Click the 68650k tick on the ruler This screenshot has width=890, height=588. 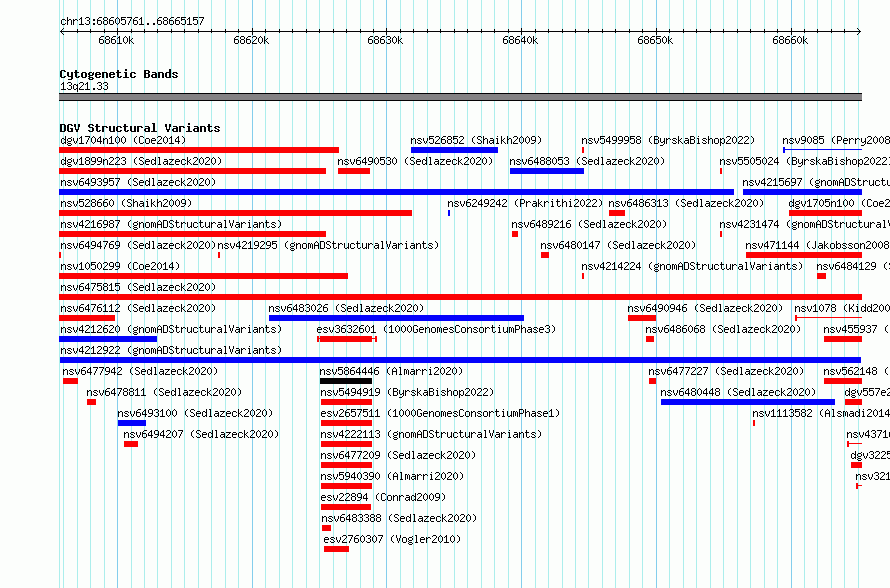656,40
